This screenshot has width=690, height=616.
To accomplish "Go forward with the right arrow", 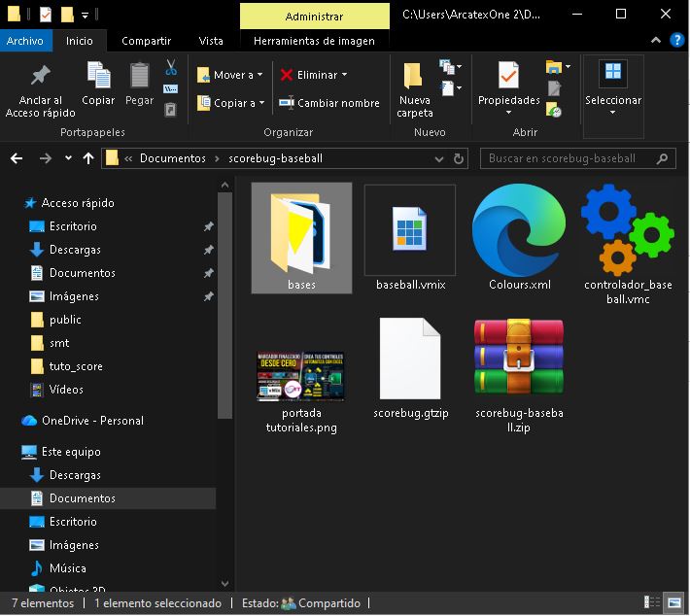I will pyautogui.click(x=46, y=158).
